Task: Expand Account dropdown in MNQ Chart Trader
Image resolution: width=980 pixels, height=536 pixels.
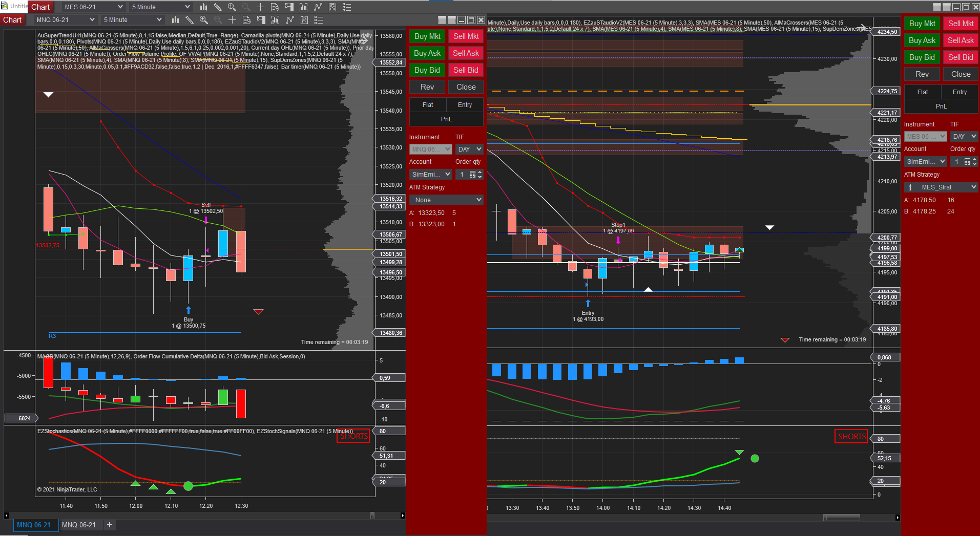Action: [x=430, y=175]
